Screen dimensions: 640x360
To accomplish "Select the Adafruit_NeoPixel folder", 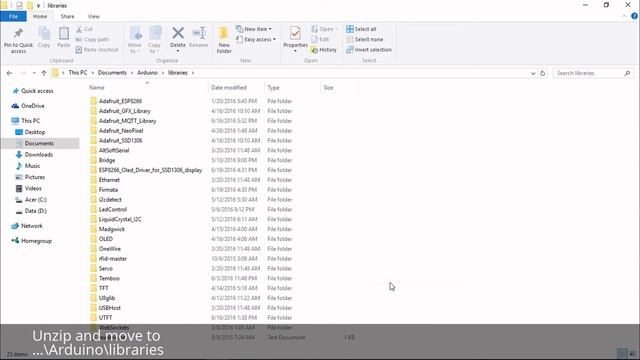I will [121, 131].
